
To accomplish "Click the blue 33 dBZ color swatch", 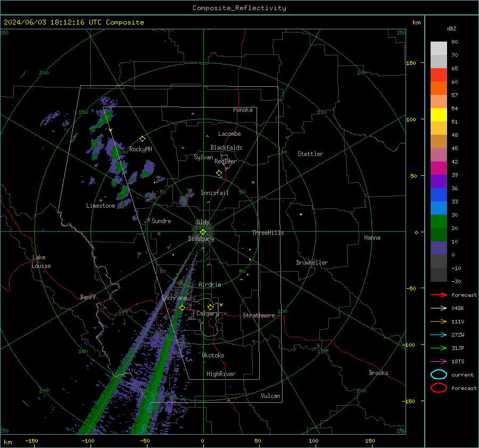I will point(439,195).
